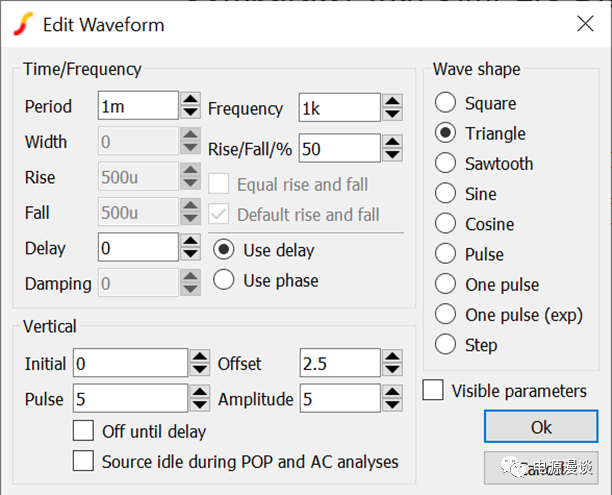Select the Square wave shape
Screen dimensions: 612x495
tap(446, 103)
